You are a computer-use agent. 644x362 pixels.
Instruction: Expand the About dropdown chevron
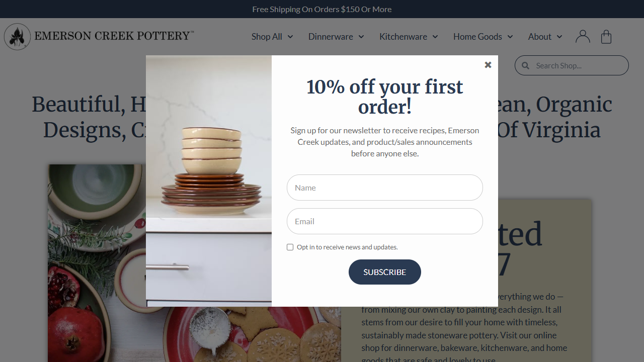(559, 37)
